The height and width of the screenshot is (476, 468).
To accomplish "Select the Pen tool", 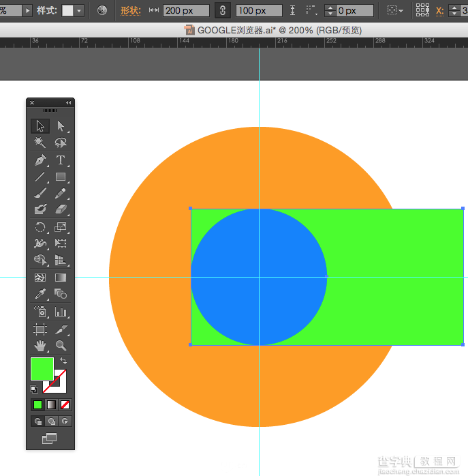I will coord(40,160).
